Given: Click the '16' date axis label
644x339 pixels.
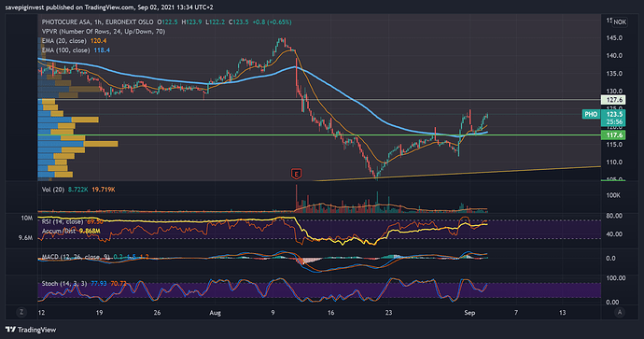Looking at the screenshot, I should tap(330, 313).
